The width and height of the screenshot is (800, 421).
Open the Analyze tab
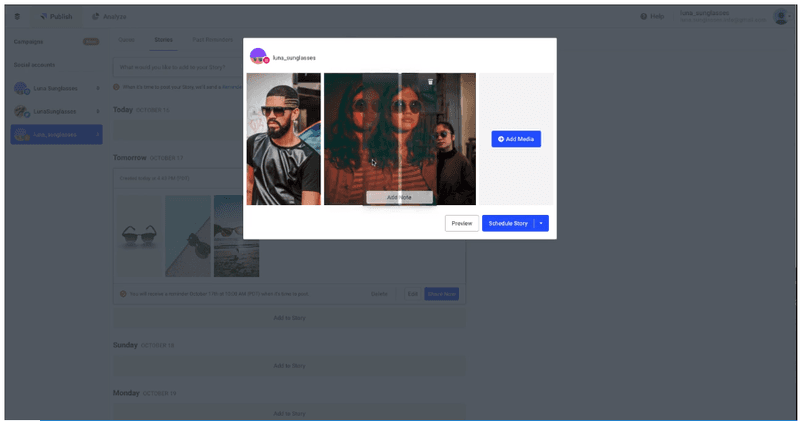[x=109, y=16]
